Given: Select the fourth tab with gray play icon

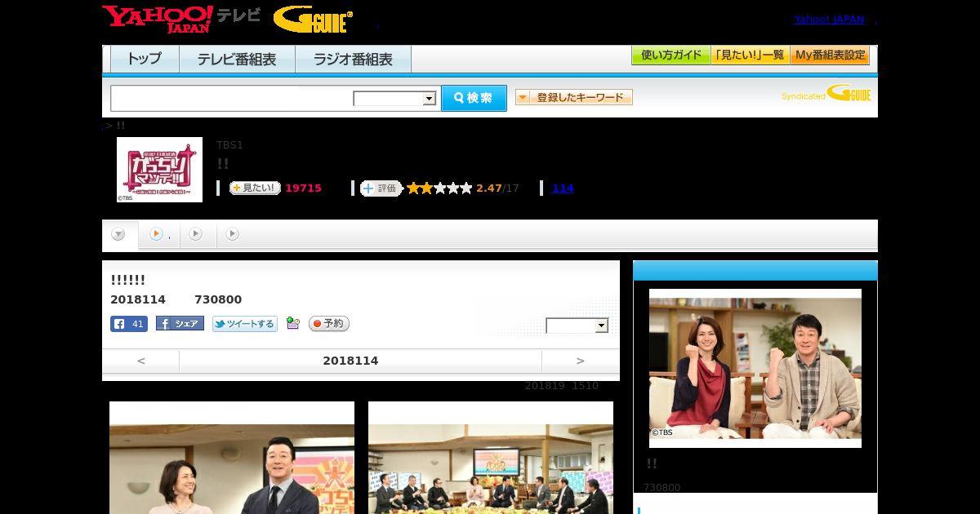Looking at the screenshot, I should pyautogui.click(x=233, y=234).
